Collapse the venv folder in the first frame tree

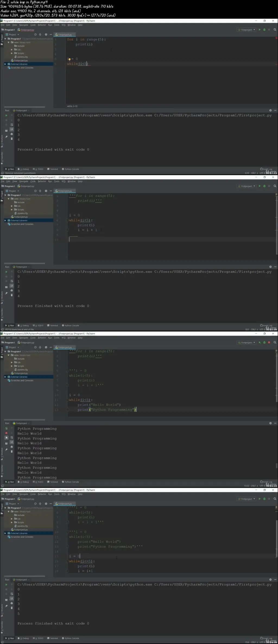coord(8,43)
